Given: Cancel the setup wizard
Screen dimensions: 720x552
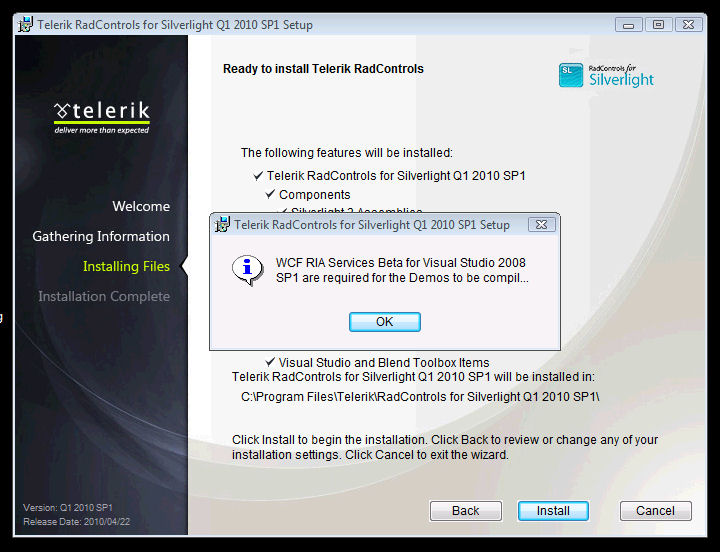Looking at the screenshot, I should coord(655,511).
